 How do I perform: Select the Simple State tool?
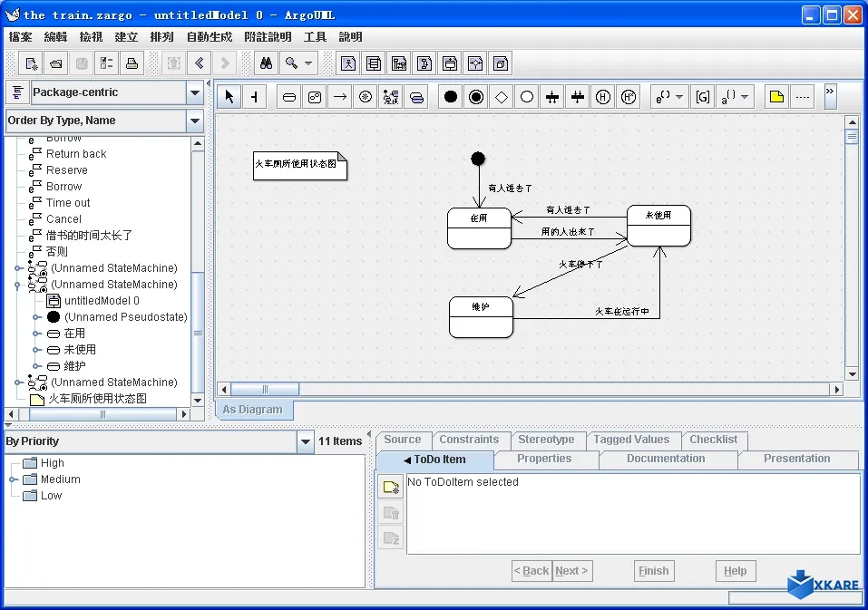[x=289, y=97]
